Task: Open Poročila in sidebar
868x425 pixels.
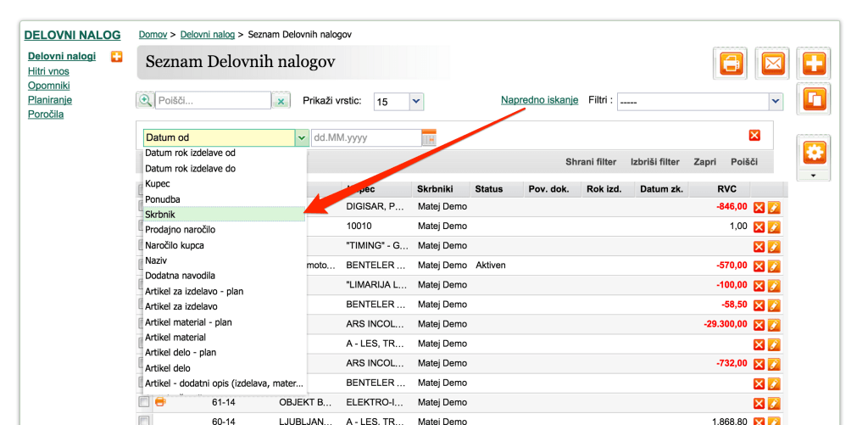Action: 46,115
